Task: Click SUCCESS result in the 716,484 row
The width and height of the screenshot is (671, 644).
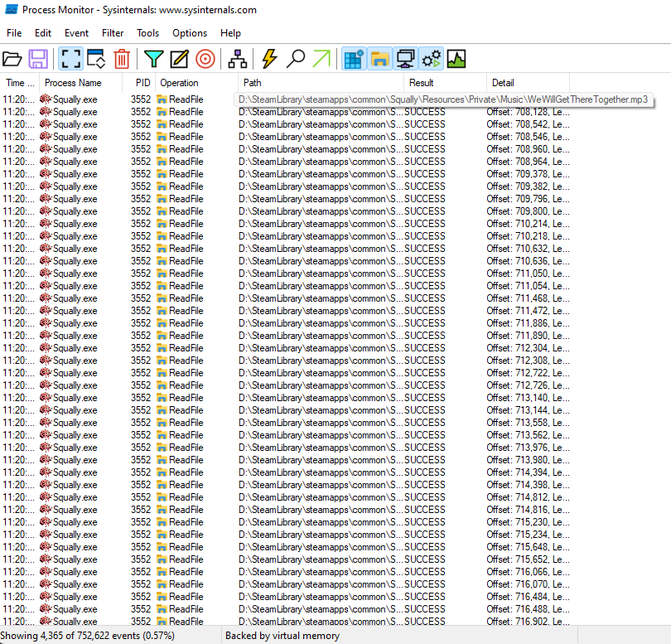Action: 424,597
